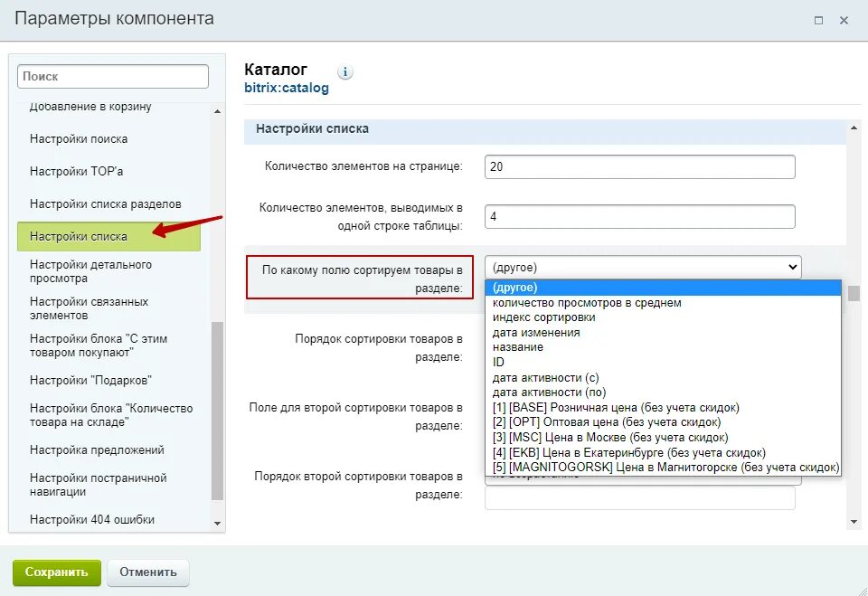This screenshot has width=868, height=596.
Task: Open "Количество товара на складе" block settings
Action: tap(110, 415)
